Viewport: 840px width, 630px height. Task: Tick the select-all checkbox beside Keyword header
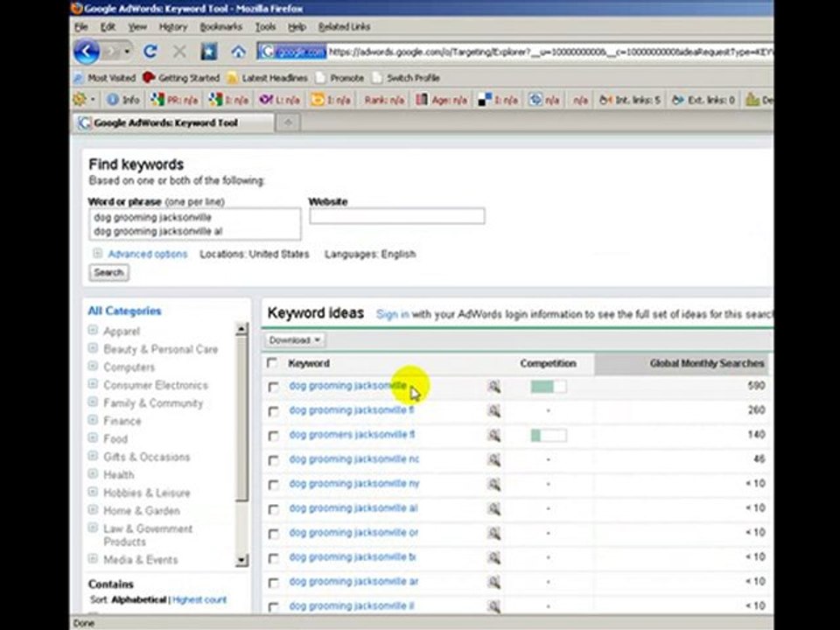pyautogui.click(x=272, y=362)
